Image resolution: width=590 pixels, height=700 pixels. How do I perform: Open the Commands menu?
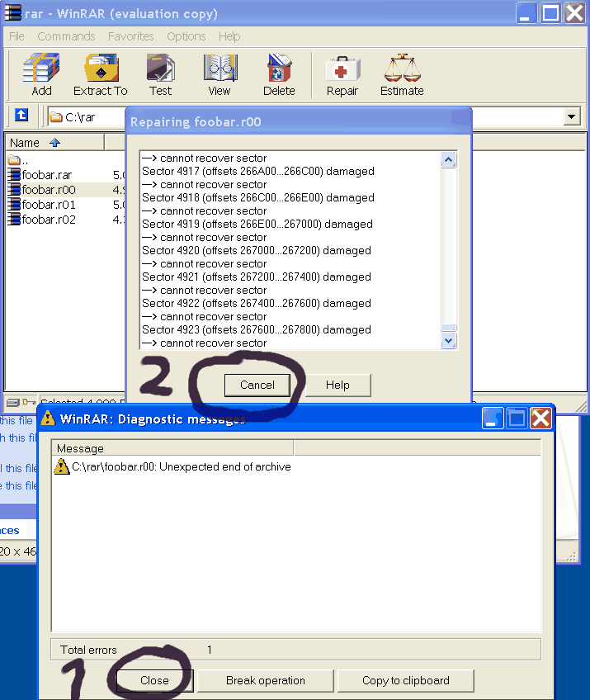pyautogui.click(x=66, y=36)
